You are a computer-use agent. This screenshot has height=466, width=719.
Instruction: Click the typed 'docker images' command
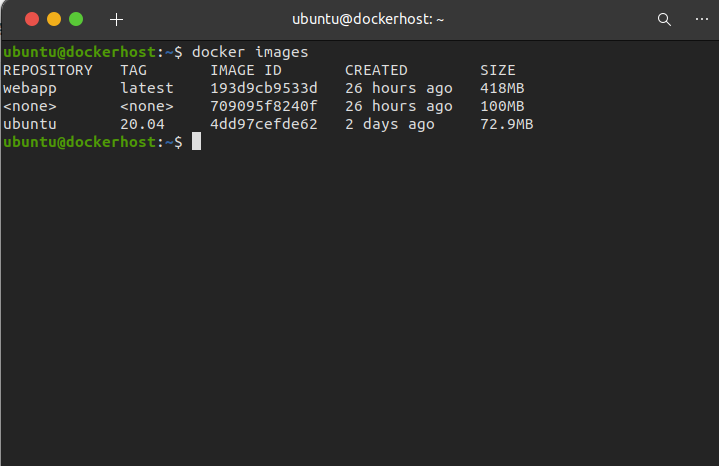pos(250,52)
